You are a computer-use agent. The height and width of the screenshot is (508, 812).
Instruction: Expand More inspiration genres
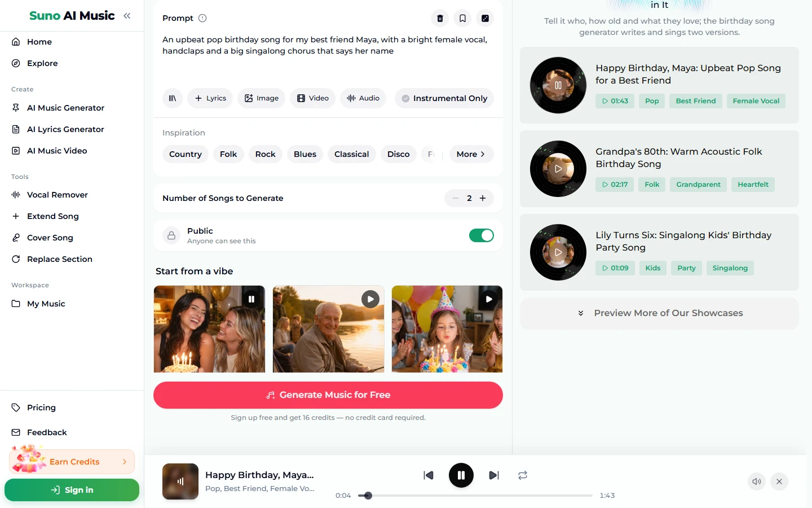pyautogui.click(x=471, y=154)
